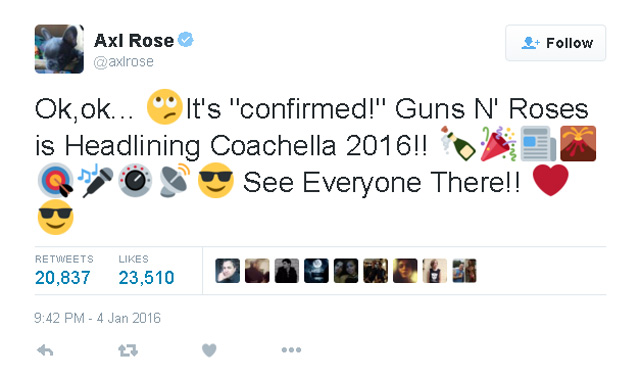Viewport: 640px width, 377px height.
Task: Click the microphone emoji
Action: point(96,181)
